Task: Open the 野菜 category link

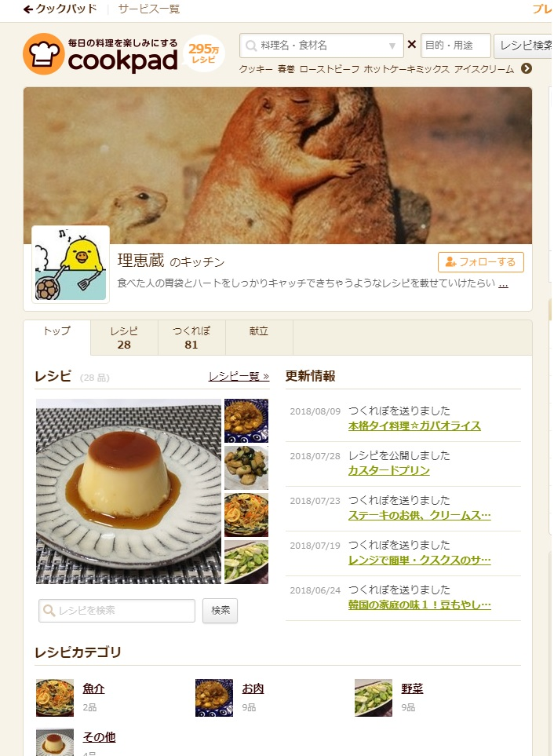Action: tap(412, 688)
